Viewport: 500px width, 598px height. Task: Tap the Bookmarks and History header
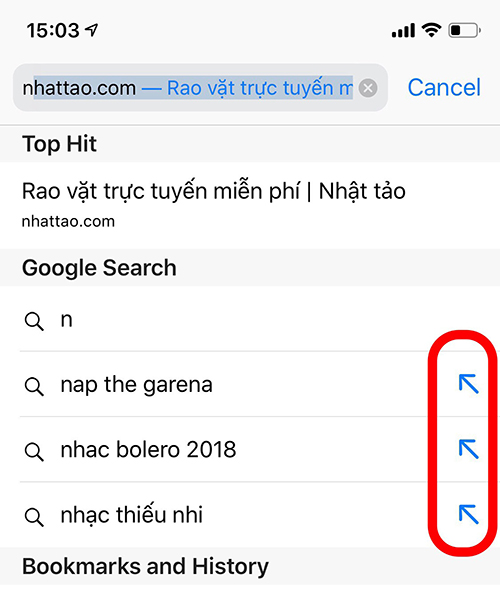145,566
